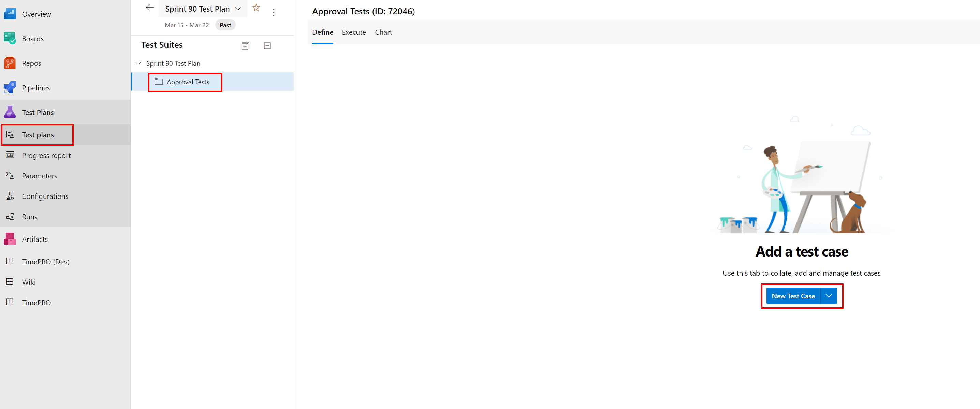Mark Sprint 90 Test Plan as favorite
The height and width of the screenshot is (409, 980).
pos(256,8)
